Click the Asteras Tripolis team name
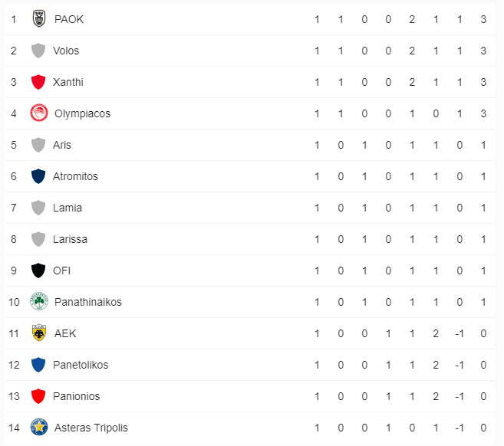The width and height of the screenshot is (504, 446). (x=91, y=428)
